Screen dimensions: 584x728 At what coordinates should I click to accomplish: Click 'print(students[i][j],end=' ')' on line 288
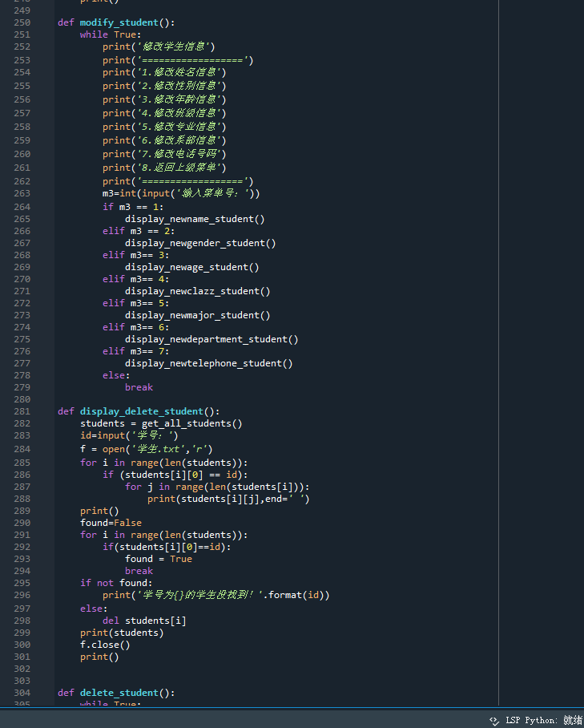228,499
